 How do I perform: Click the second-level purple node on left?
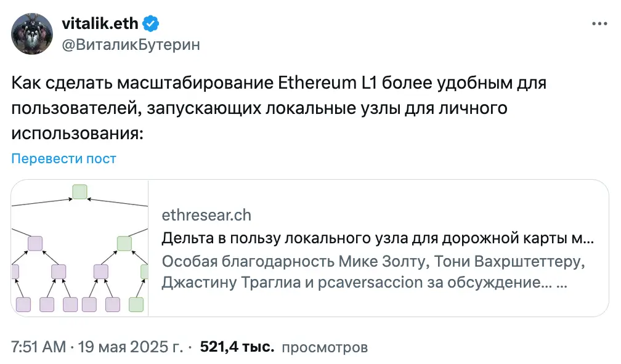point(34,243)
